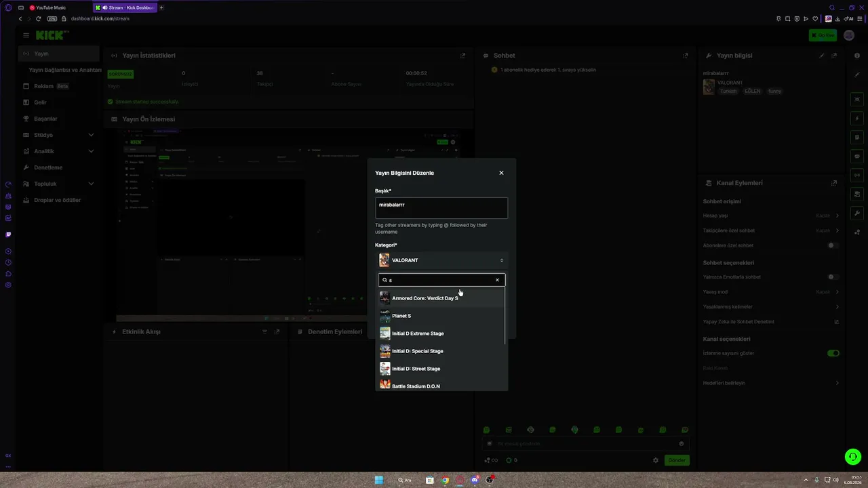Select Initial D: Special Stage category

click(x=441, y=351)
